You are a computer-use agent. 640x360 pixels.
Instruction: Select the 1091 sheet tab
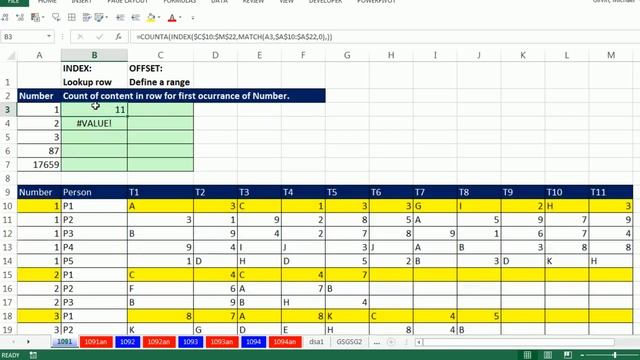click(x=64, y=342)
